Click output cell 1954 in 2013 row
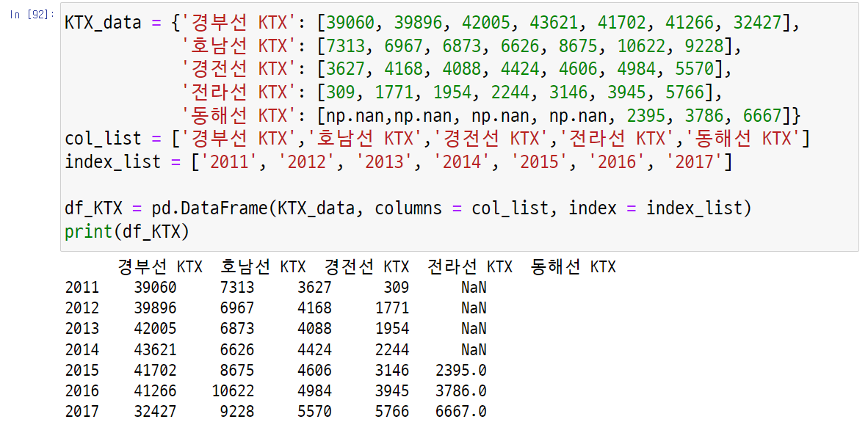 (392, 329)
